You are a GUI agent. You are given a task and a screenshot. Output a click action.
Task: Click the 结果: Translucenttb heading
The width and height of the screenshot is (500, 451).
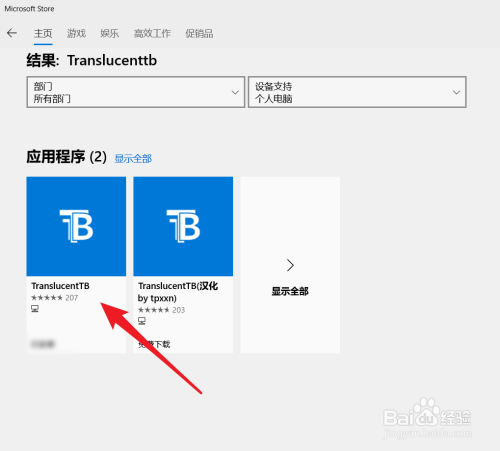[92, 61]
